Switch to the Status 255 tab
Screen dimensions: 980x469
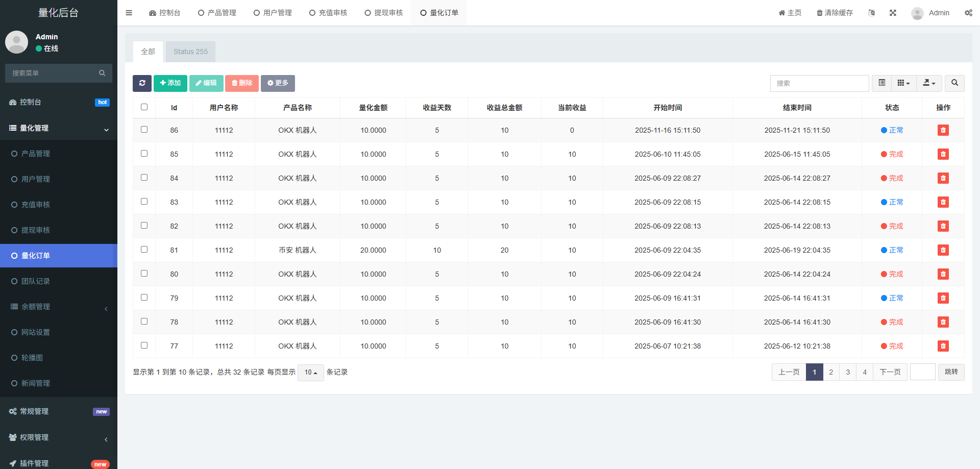click(190, 52)
